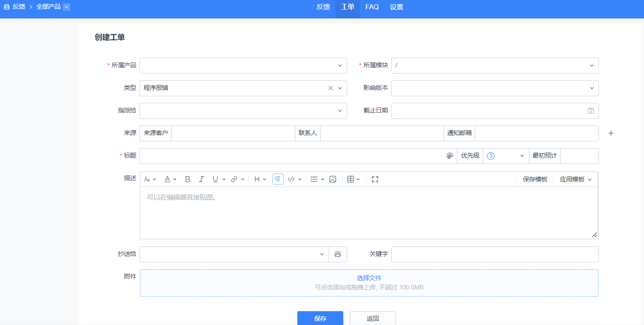Go to the 设置 tab
The height and width of the screenshot is (325, 644).
click(396, 7)
